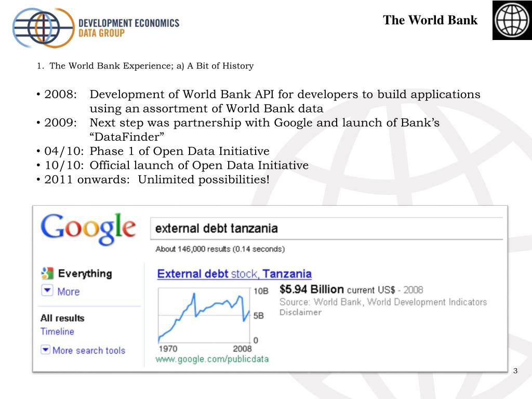Click the 2009 Google partnership bullet

(x=238, y=129)
